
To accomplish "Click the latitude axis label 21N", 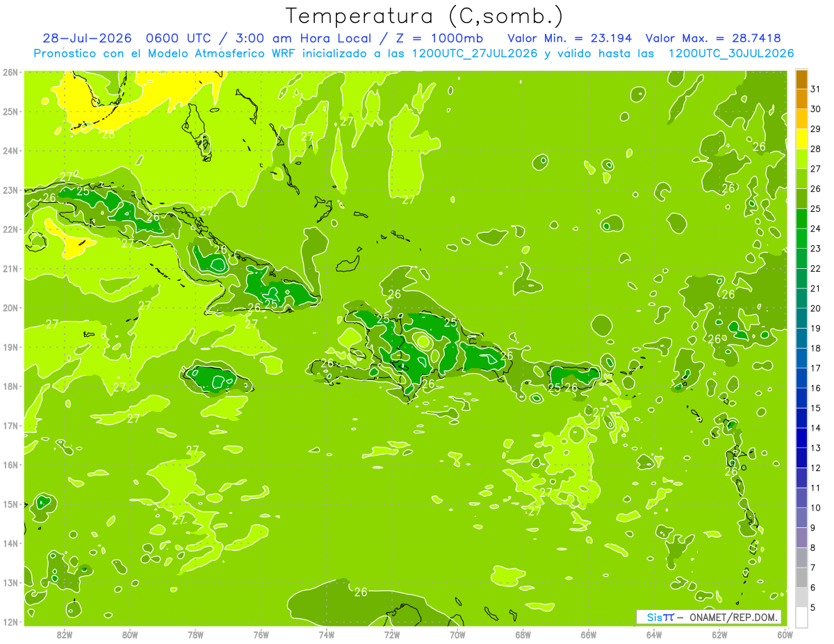I will (x=10, y=268).
